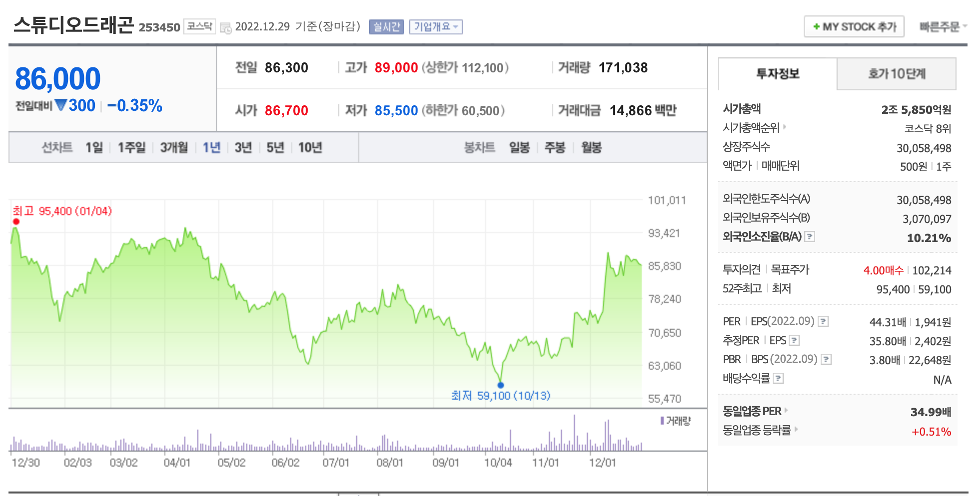The image size is (980, 496).
Task: Select the 1일 line chart period
Action: coord(94,148)
